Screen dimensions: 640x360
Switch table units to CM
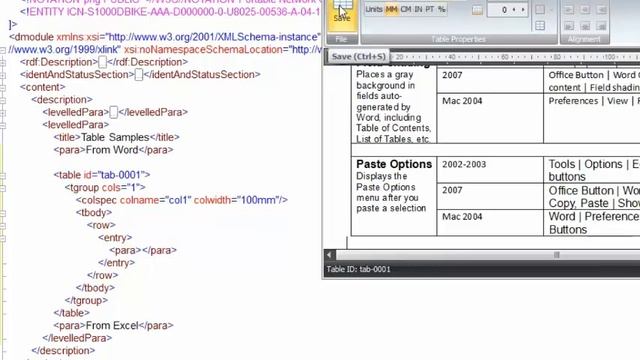tap(406, 9)
